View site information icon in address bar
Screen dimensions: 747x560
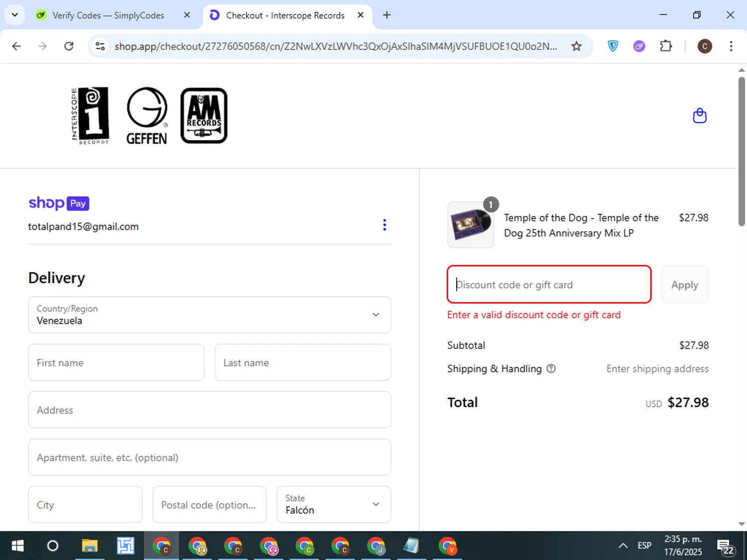tap(100, 46)
